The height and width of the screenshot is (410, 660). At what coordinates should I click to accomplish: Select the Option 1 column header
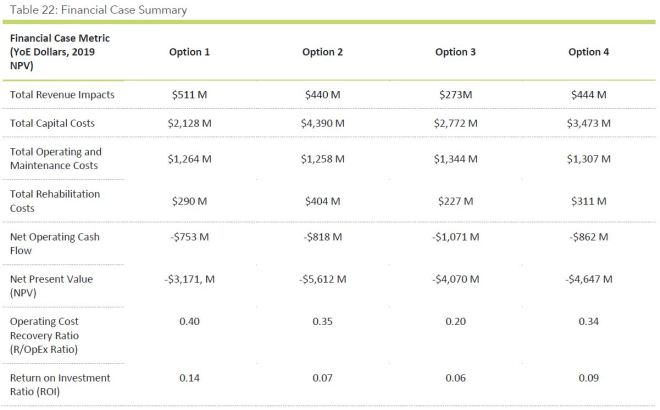click(x=189, y=51)
